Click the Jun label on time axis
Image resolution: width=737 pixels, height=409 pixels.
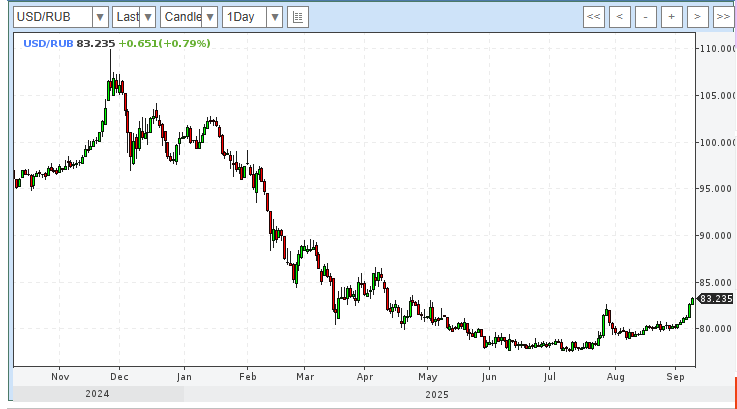tap(489, 377)
